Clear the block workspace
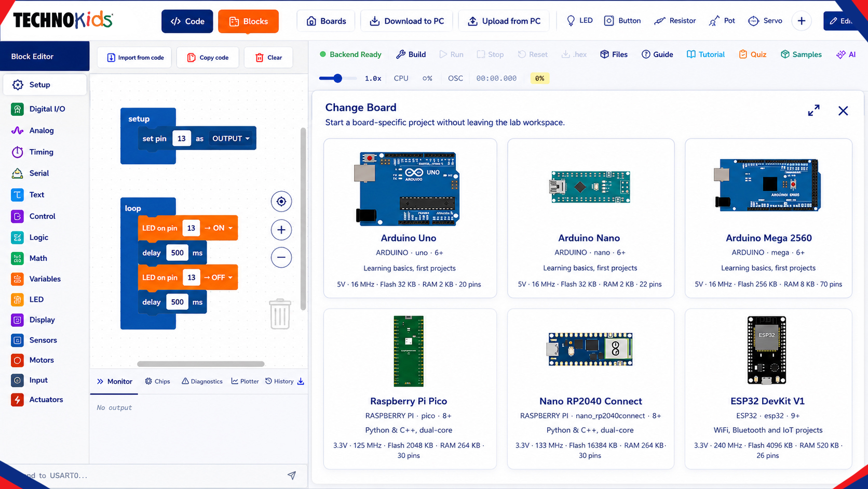Screen dimensions: 868x489 [x=268, y=58]
